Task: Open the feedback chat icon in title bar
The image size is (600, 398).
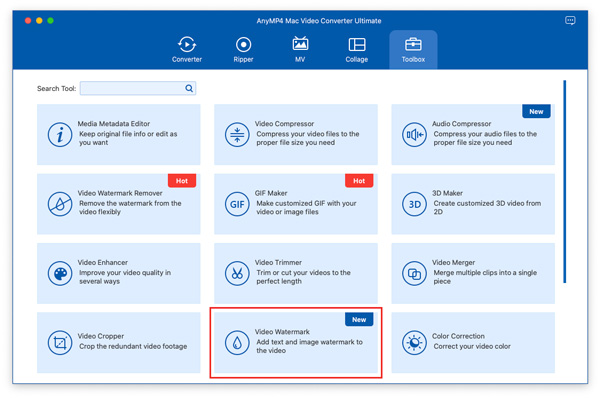Action: click(x=570, y=20)
